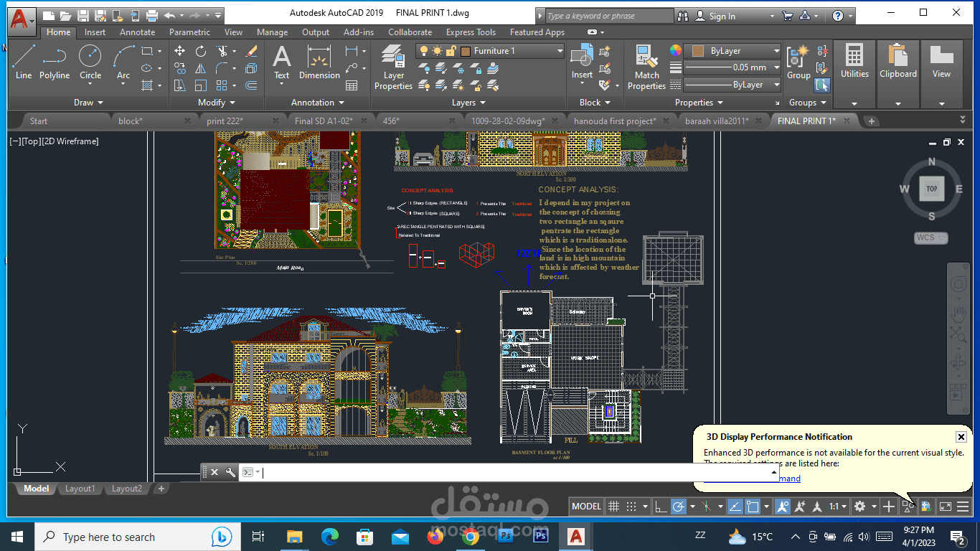The image size is (980, 551).
Task: Expand the Draw panel flyout
Action: click(x=89, y=103)
